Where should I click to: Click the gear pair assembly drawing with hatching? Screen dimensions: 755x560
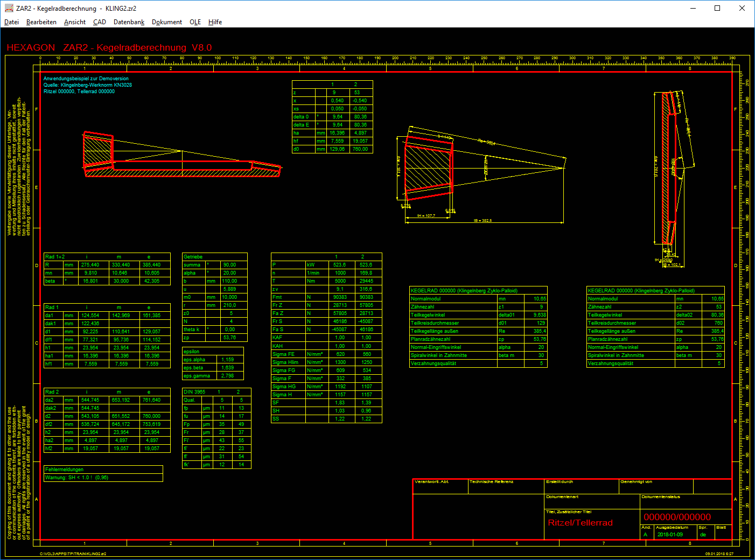point(182,155)
